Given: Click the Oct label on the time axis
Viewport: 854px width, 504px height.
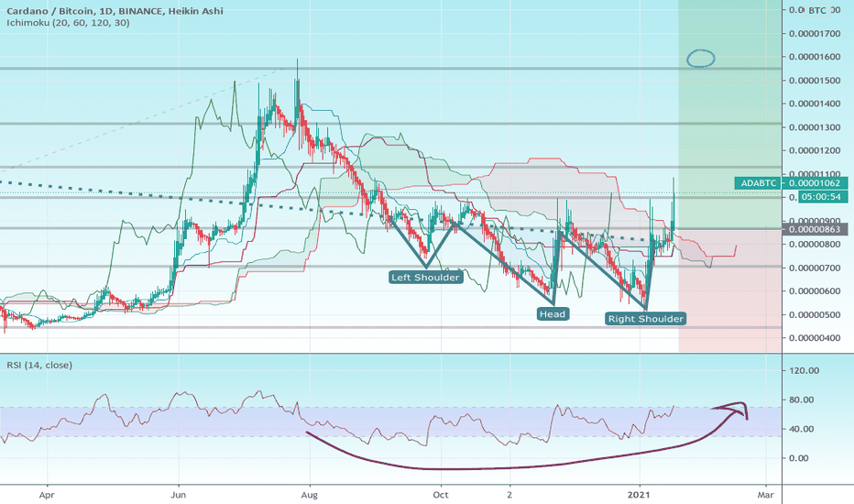Looking at the screenshot, I should tap(440, 495).
